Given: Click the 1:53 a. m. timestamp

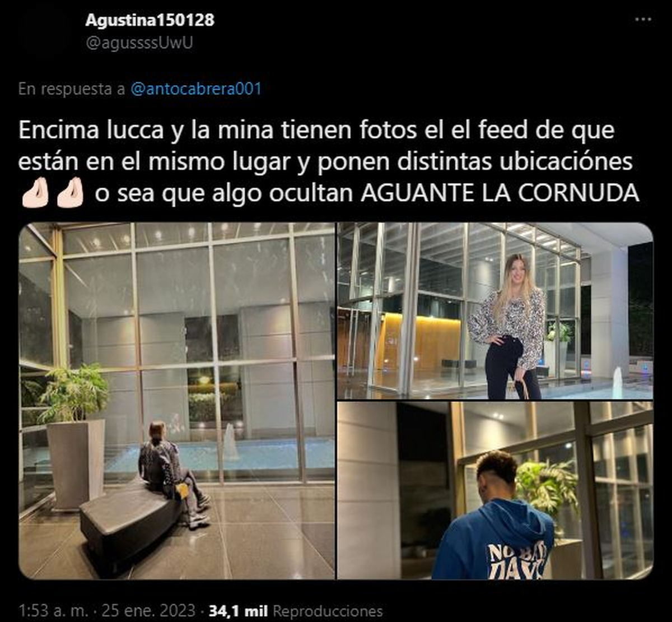Looking at the screenshot, I should [x=48, y=610].
